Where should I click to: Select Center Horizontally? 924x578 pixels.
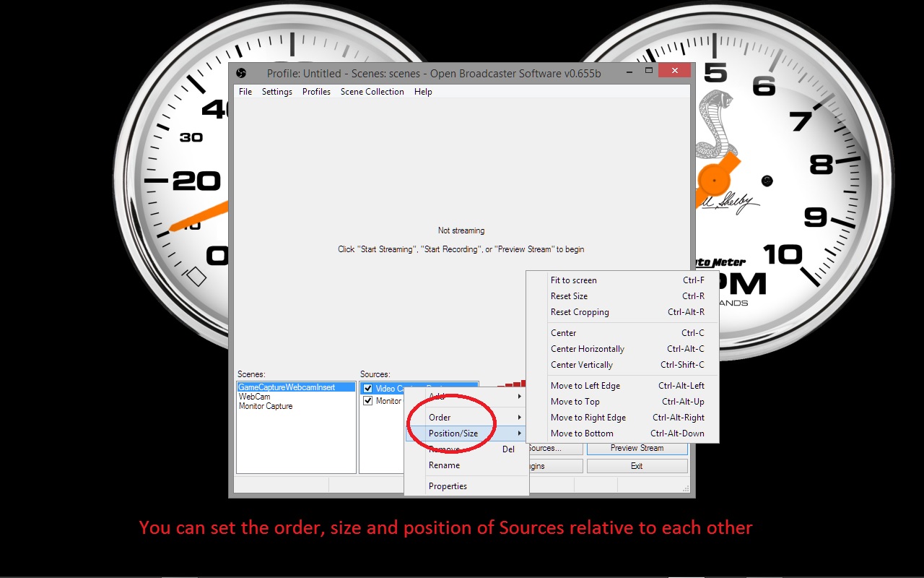[622, 349]
